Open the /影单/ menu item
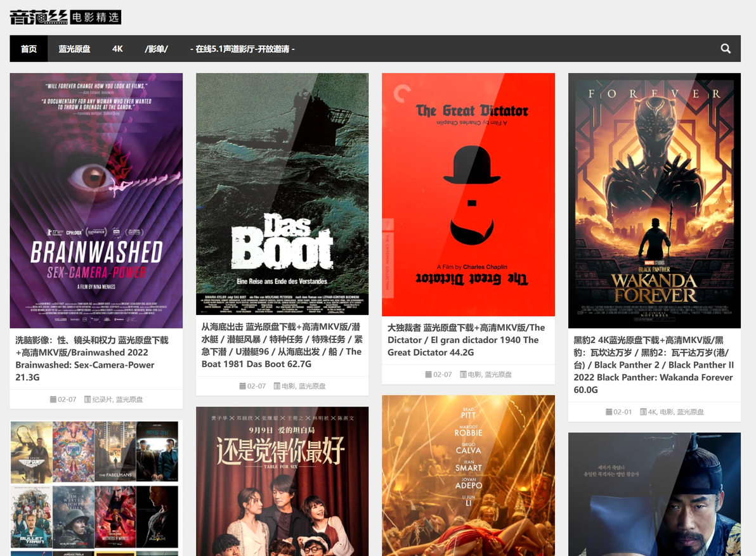The height and width of the screenshot is (556, 756). pos(156,49)
